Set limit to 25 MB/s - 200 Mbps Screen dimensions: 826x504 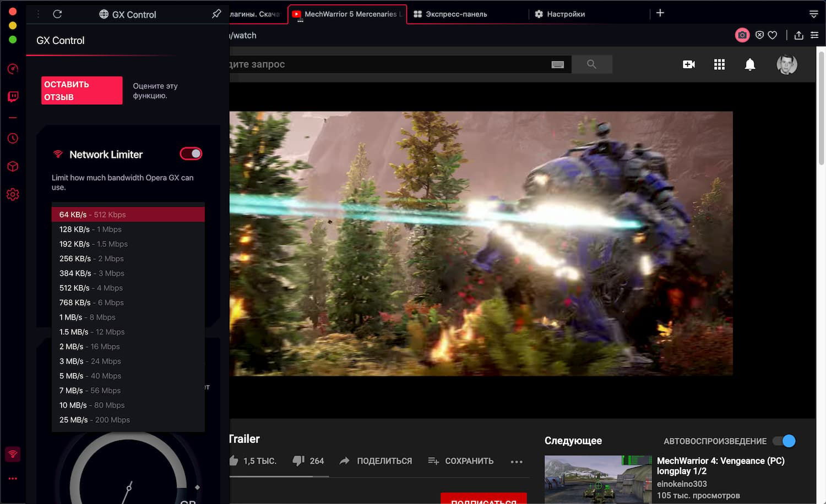click(128, 420)
